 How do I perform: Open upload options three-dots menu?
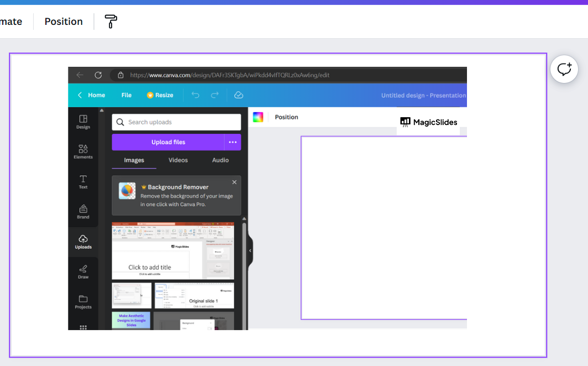(x=233, y=142)
